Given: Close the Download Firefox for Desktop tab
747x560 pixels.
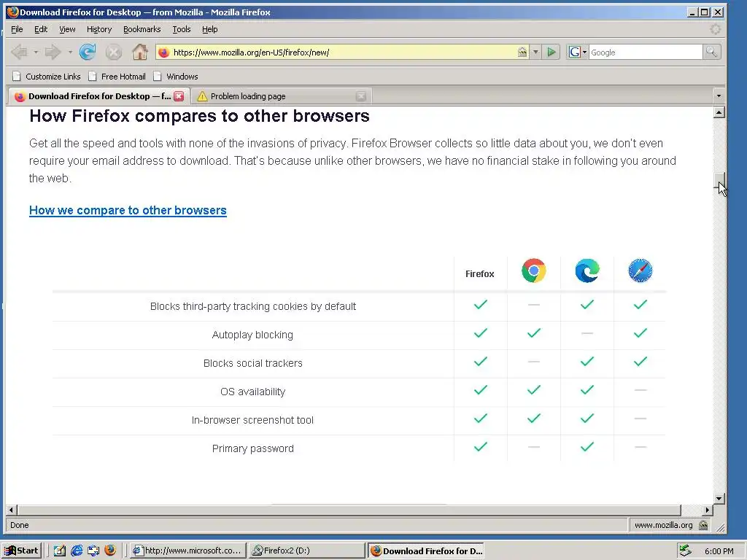Looking at the screenshot, I should coord(179,96).
